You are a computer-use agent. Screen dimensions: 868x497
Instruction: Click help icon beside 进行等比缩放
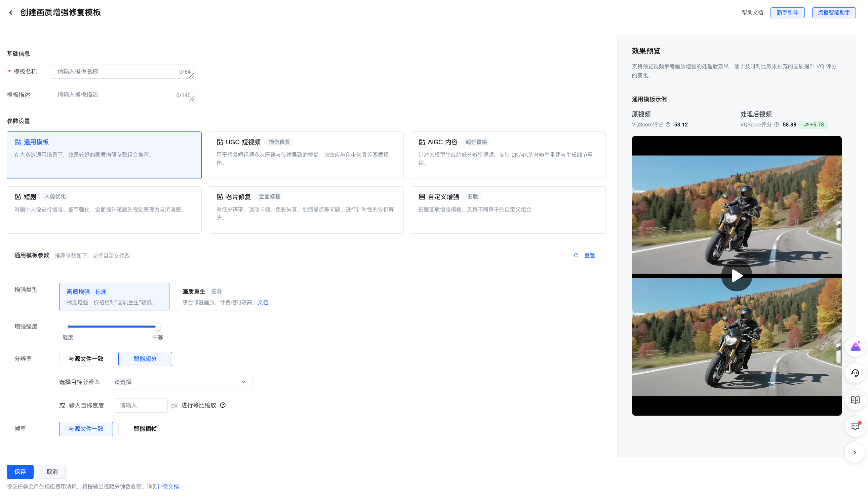(223, 405)
